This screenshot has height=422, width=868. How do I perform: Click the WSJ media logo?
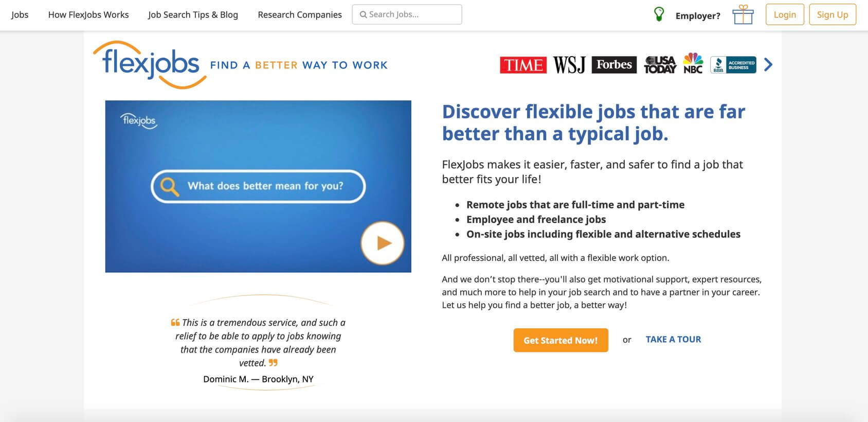pos(568,65)
